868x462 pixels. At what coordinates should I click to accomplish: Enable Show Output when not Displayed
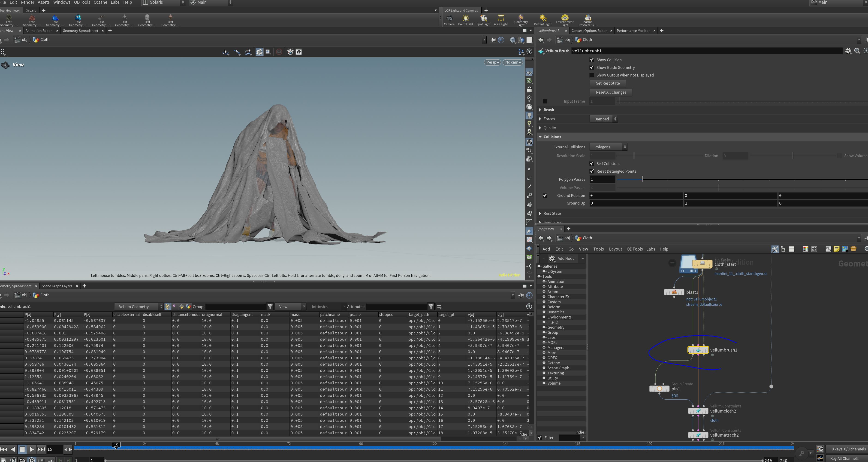coord(592,75)
